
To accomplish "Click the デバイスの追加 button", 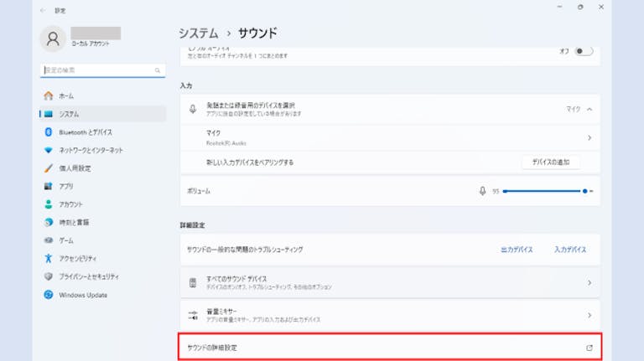I will (551, 162).
